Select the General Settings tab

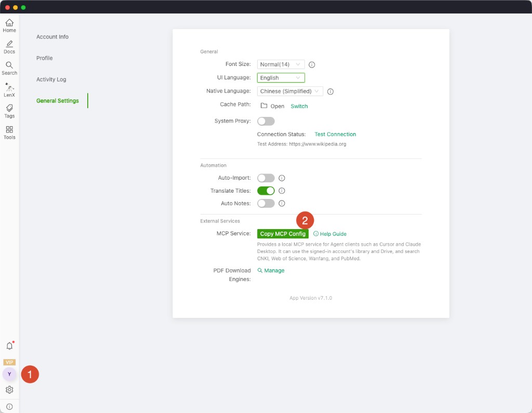click(58, 101)
